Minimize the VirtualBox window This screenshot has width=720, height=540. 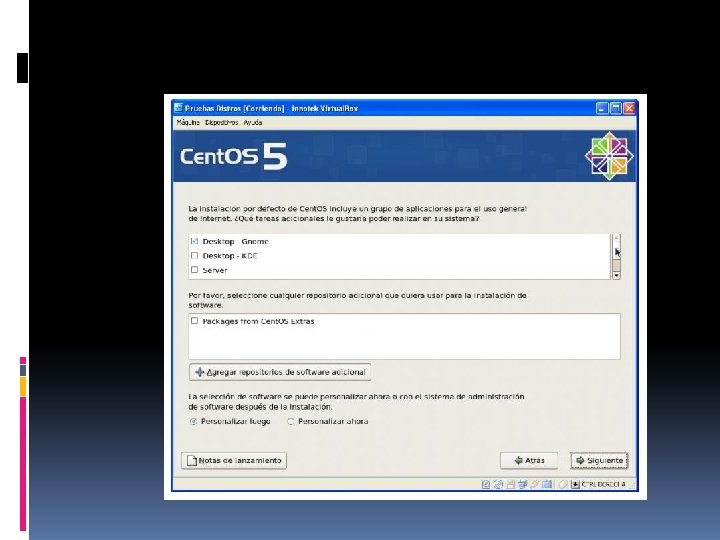coord(602,108)
